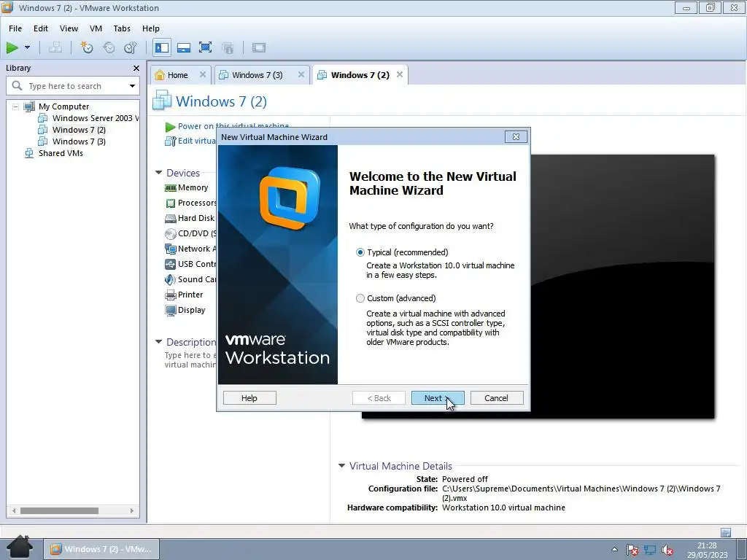747x560 pixels.
Task: Click the Send Ctrl+Alt+Del toolbar icon
Action: pos(55,47)
